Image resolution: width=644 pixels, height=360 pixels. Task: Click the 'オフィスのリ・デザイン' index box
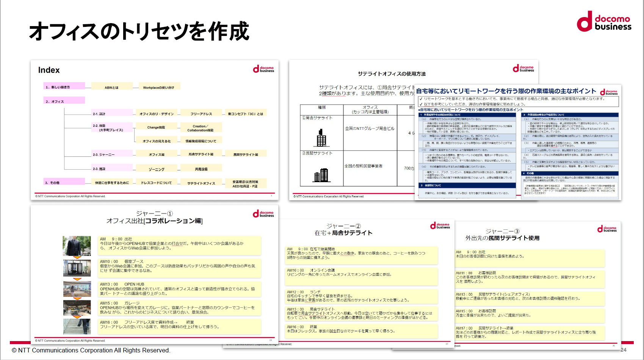coord(157,113)
